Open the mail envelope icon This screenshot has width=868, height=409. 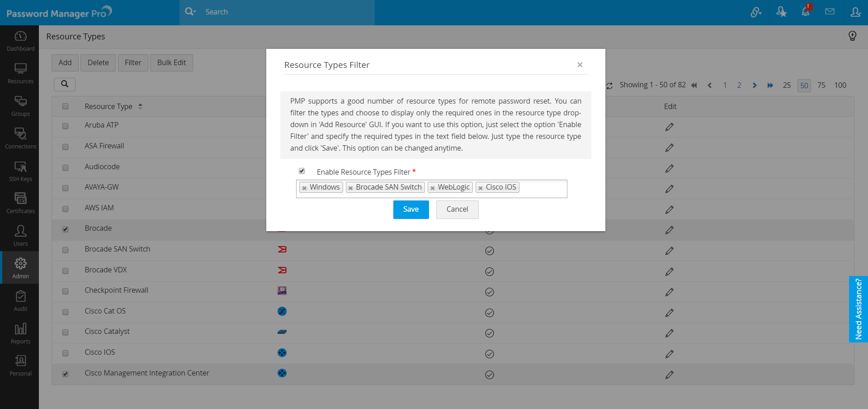(830, 11)
